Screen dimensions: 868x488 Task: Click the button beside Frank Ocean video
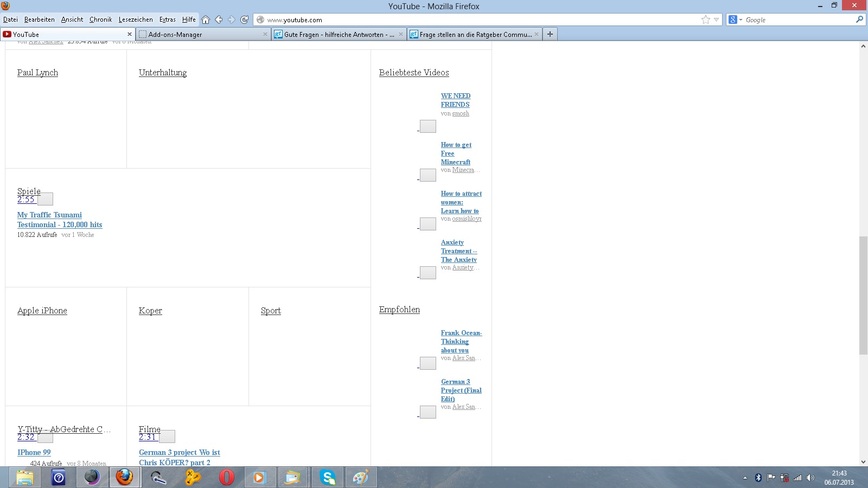(428, 363)
